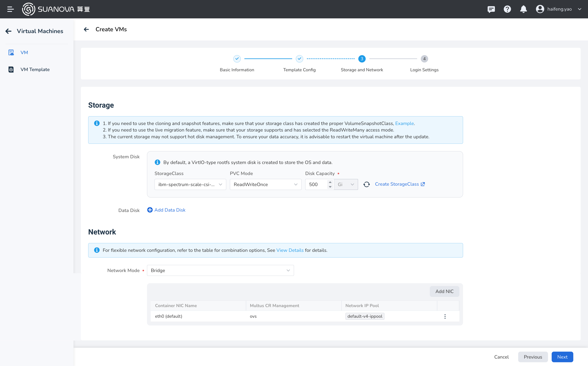Select step 3 Storage and Network
The image size is (588, 366).
[x=362, y=59]
